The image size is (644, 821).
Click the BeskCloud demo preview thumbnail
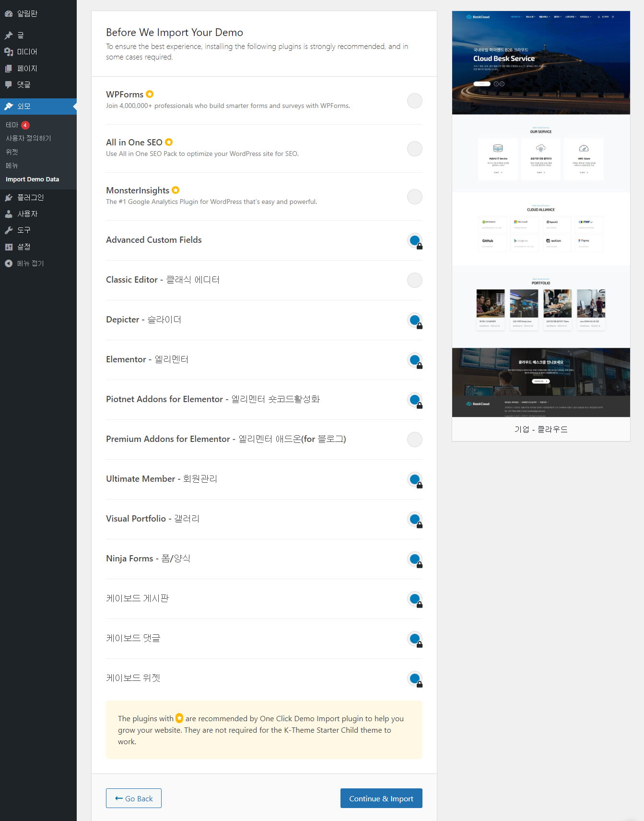[x=541, y=214]
